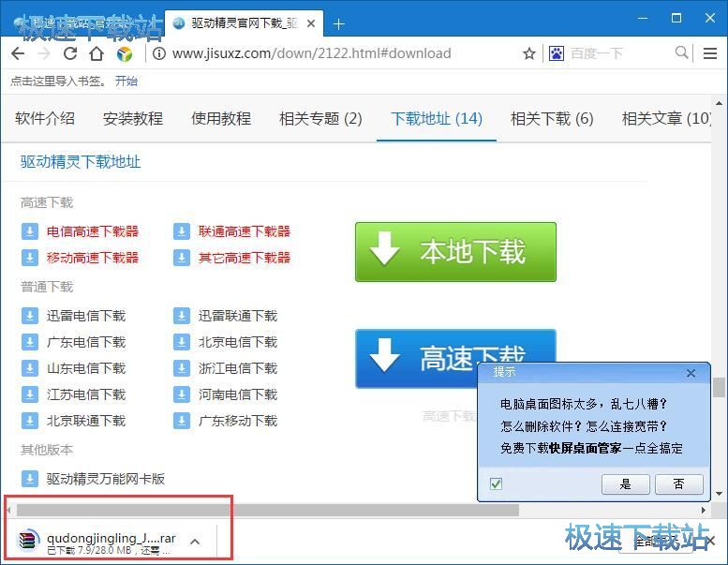Viewport: 728px width, 565px height.
Task: Select the 下载地址 (14) tab
Action: click(437, 118)
